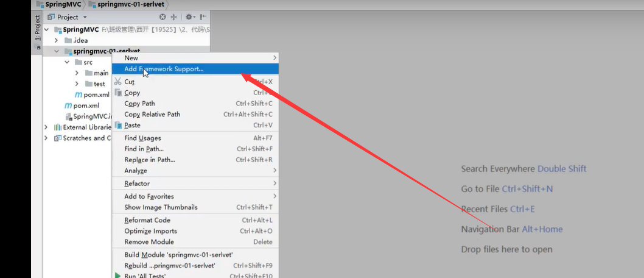Click the .idea folder icon
Screen dimensions: 644x278
(x=68, y=40)
